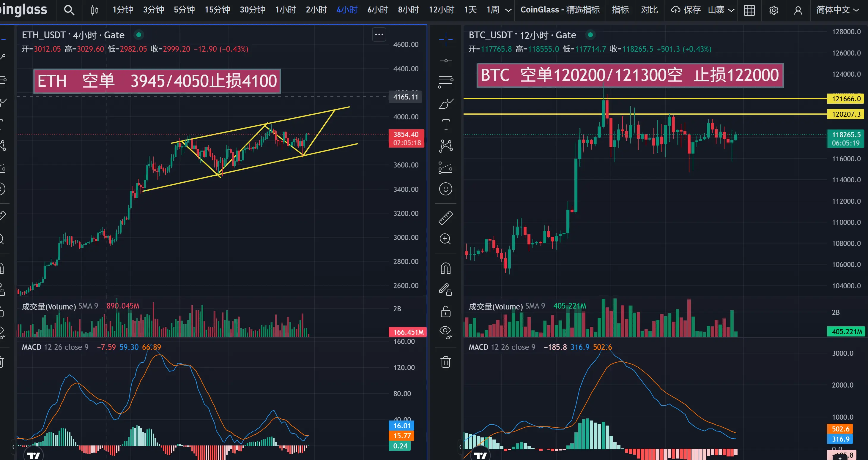Open the 指标 indicators dialog
This screenshot has width=868, height=460.
click(x=620, y=10)
